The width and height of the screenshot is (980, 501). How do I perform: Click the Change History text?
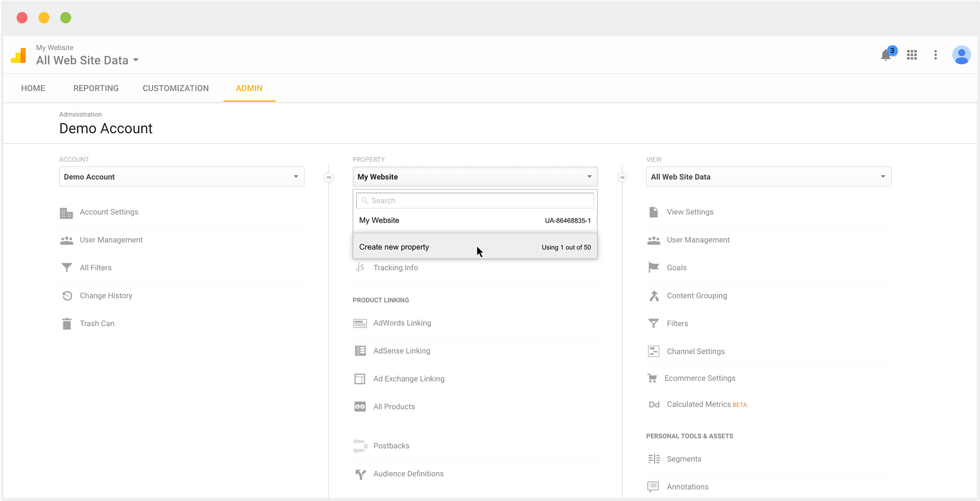pos(106,296)
